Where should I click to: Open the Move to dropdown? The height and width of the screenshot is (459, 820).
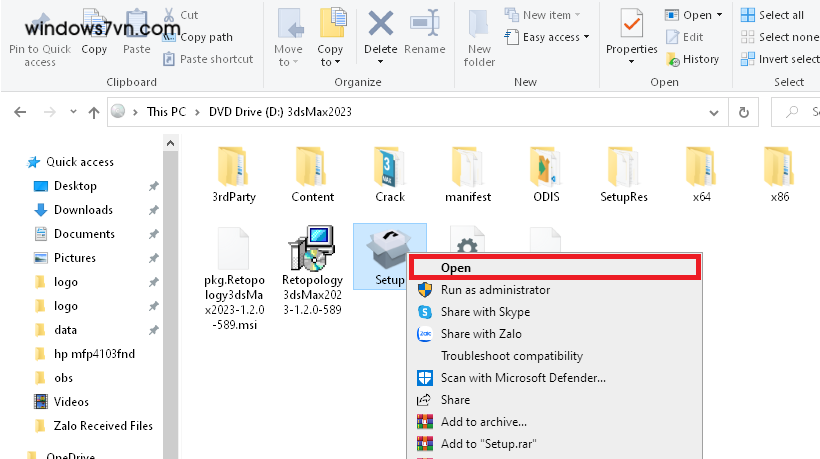tap(288, 56)
